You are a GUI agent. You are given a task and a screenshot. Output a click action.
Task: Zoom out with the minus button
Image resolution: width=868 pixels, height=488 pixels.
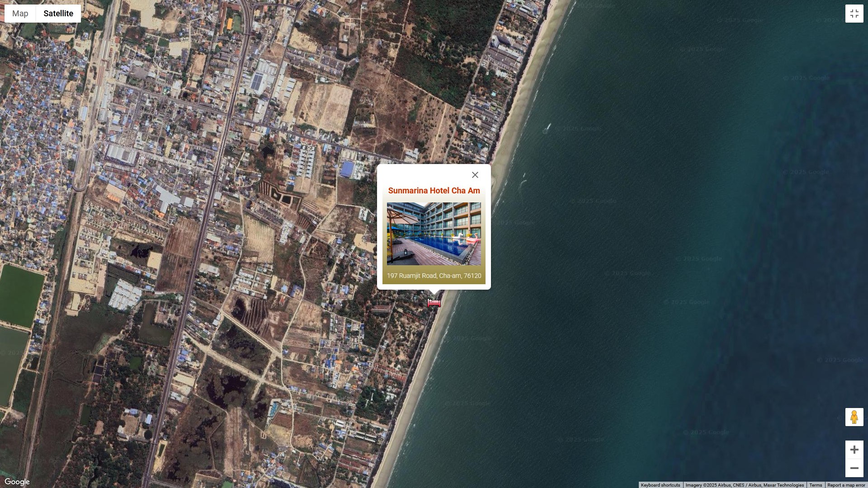(854, 468)
